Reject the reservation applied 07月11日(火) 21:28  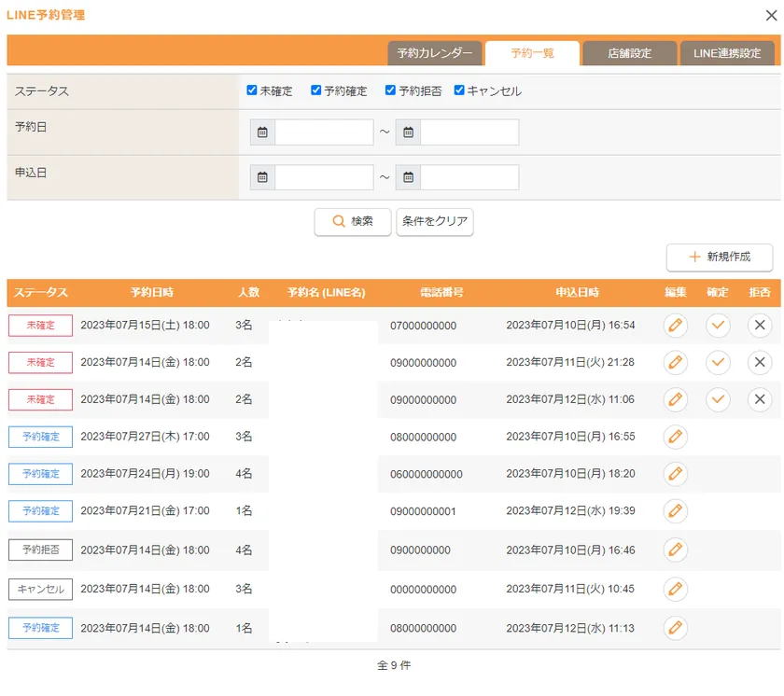coord(759,362)
